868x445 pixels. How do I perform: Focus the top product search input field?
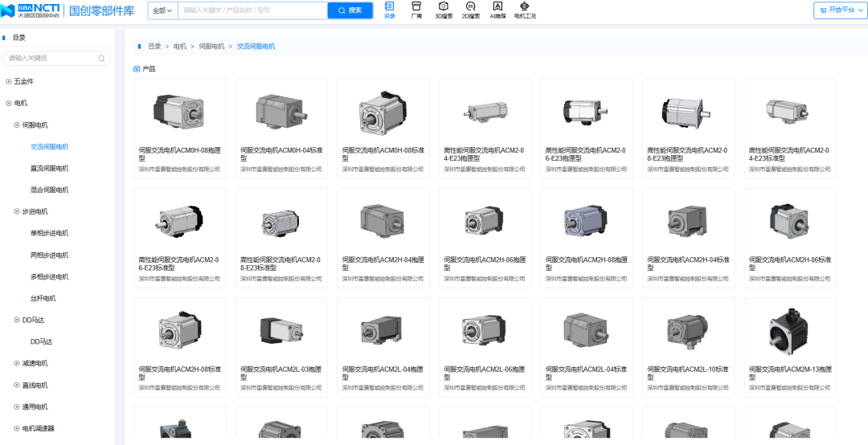252,10
